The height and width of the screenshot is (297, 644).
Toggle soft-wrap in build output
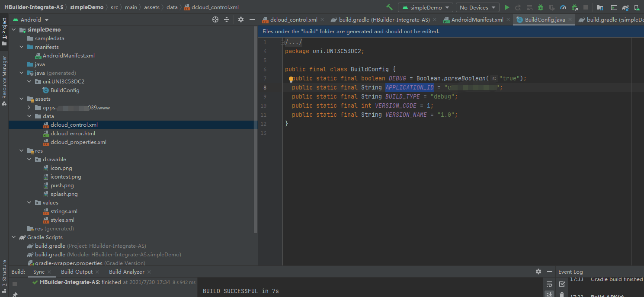549,284
